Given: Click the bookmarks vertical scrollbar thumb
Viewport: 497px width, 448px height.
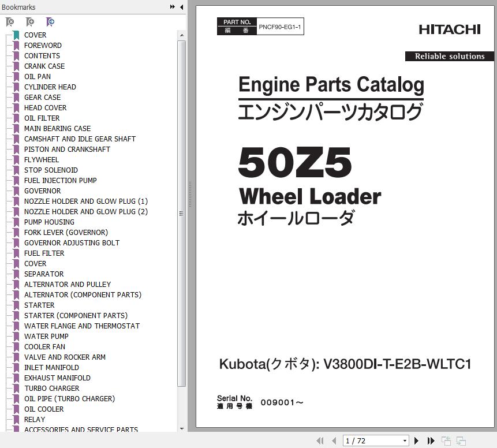Looking at the screenshot, I should coord(182,214).
